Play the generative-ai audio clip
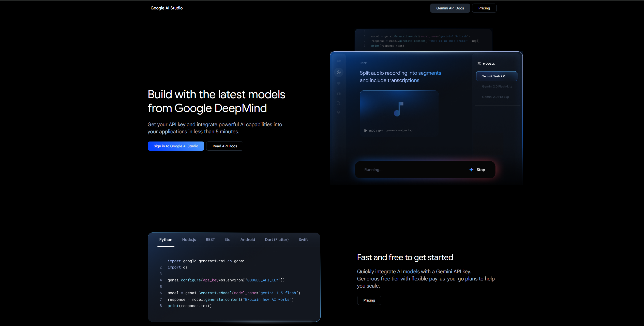The image size is (644, 326). pos(366,131)
